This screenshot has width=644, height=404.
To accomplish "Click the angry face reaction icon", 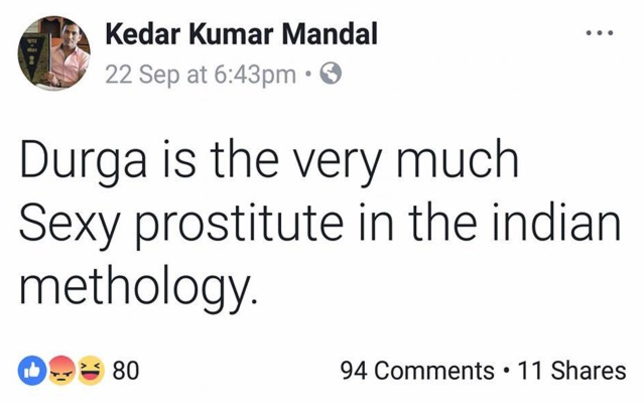I will [x=62, y=370].
